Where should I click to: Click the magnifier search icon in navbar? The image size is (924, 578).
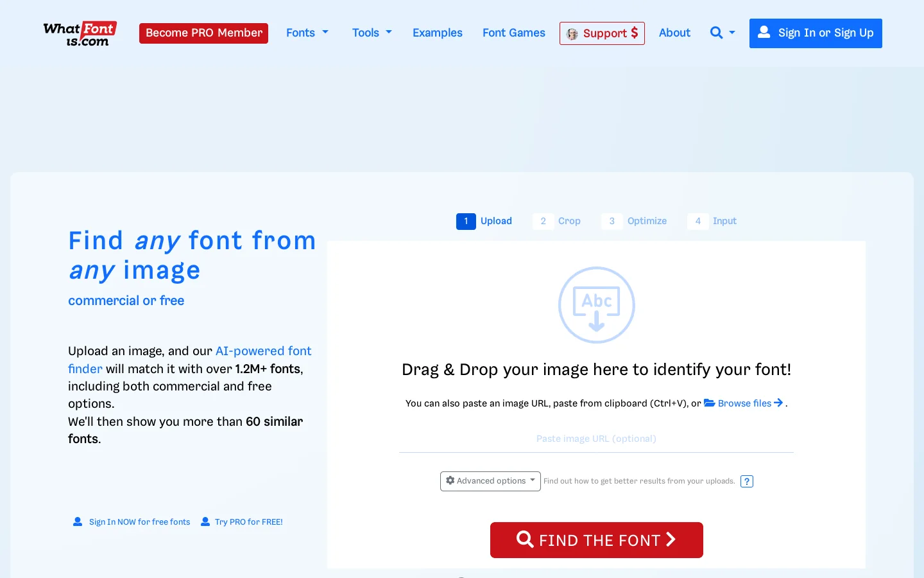(x=716, y=33)
